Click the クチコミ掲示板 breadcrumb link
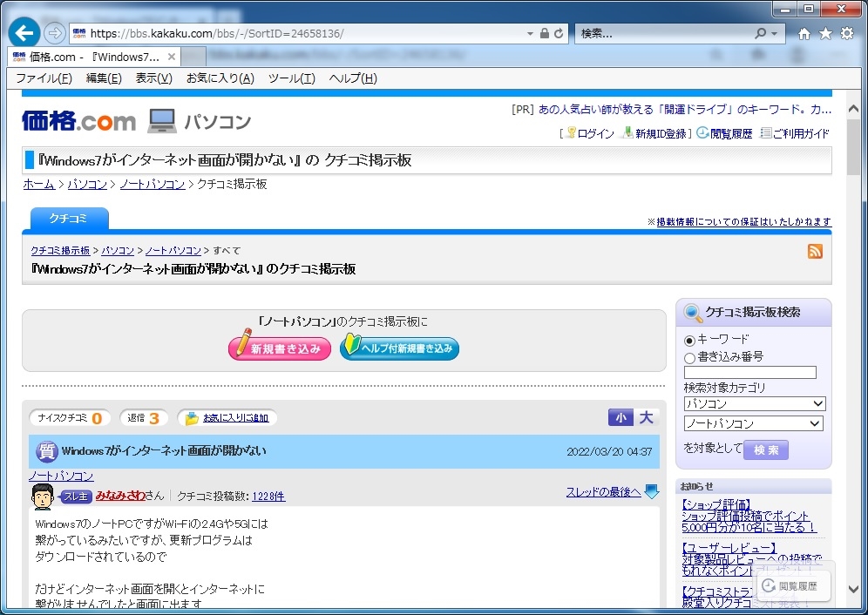This screenshot has width=868, height=615. (x=60, y=250)
